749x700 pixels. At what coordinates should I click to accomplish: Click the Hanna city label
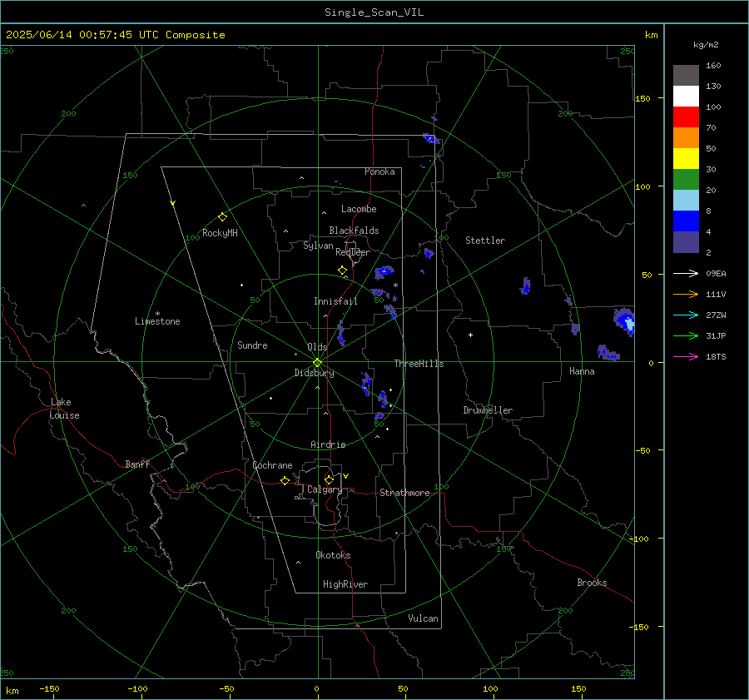click(582, 371)
